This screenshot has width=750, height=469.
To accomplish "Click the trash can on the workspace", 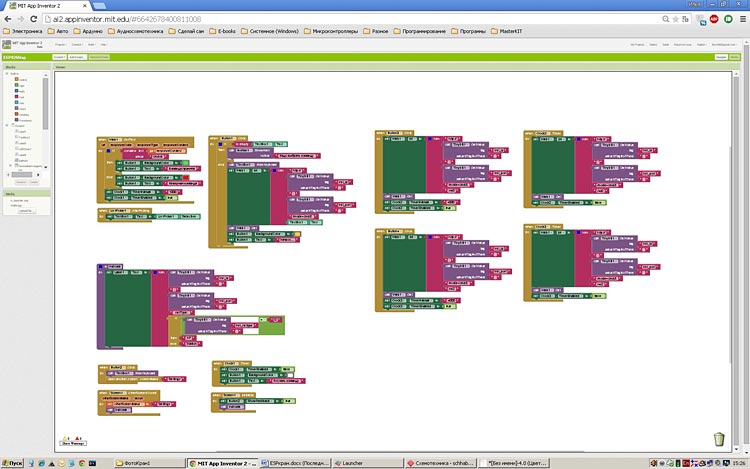I will click(719, 438).
